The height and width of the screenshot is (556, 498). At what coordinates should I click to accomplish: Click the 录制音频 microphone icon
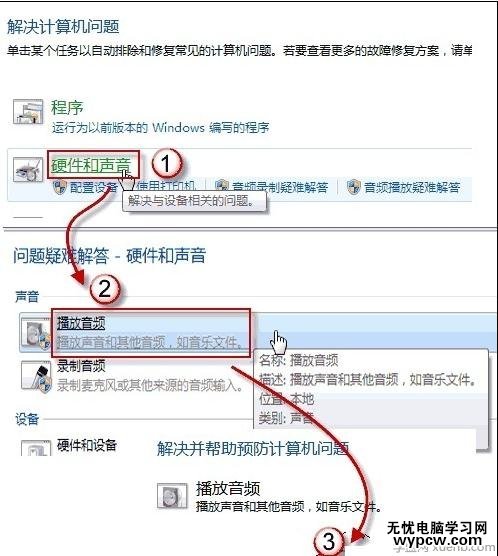coord(36,377)
